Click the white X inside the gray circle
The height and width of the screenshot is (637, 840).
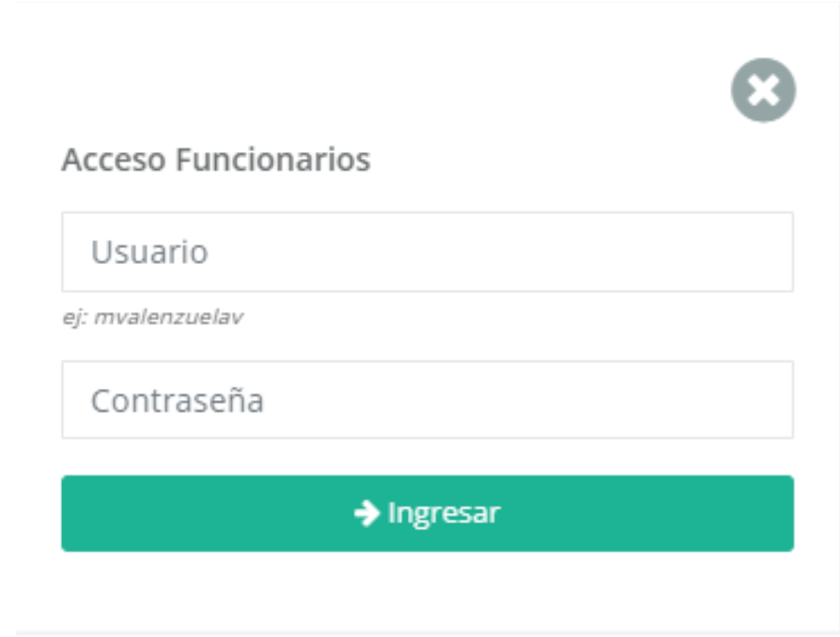tap(763, 90)
